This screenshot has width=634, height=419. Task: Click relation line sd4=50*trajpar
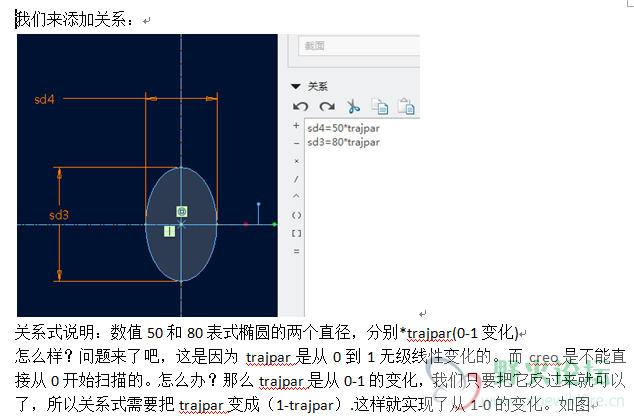click(x=343, y=128)
